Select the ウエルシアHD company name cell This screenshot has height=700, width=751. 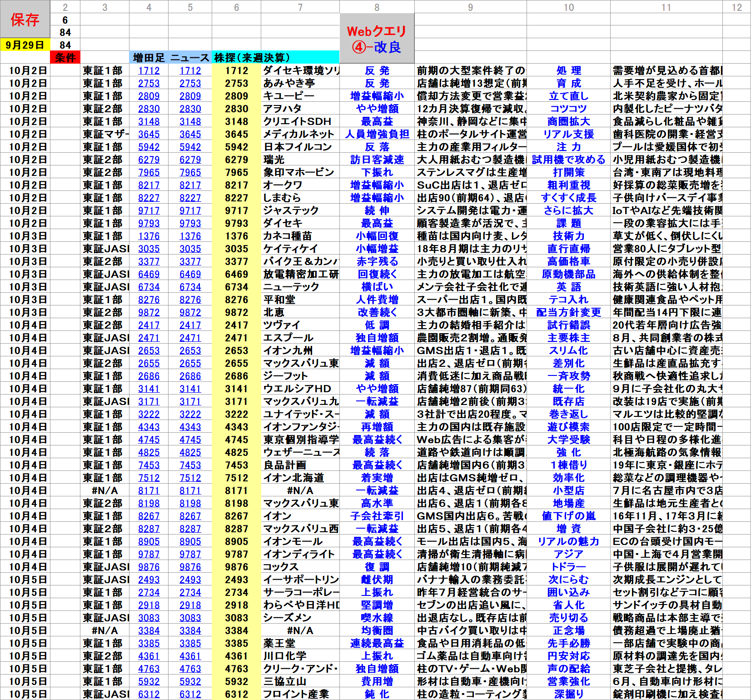(x=300, y=389)
